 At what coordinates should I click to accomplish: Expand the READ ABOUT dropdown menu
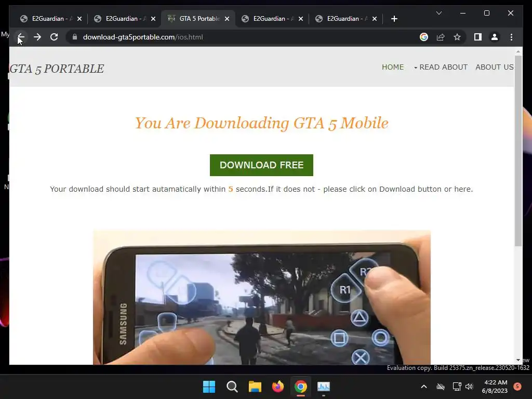click(x=441, y=67)
